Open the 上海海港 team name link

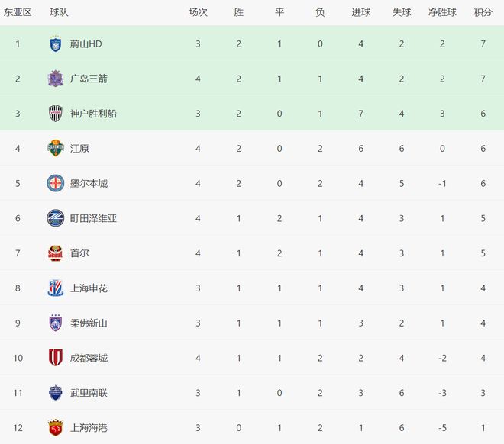[89, 428]
